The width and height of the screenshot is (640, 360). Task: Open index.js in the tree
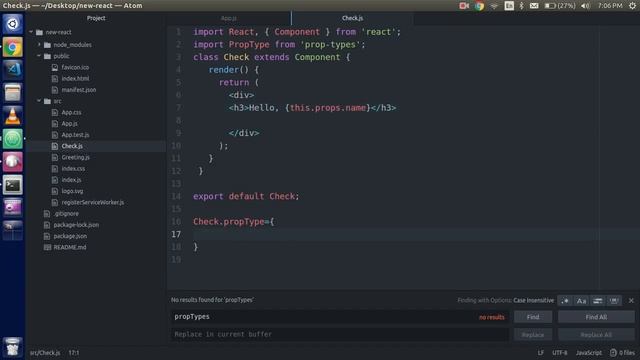(71, 180)
